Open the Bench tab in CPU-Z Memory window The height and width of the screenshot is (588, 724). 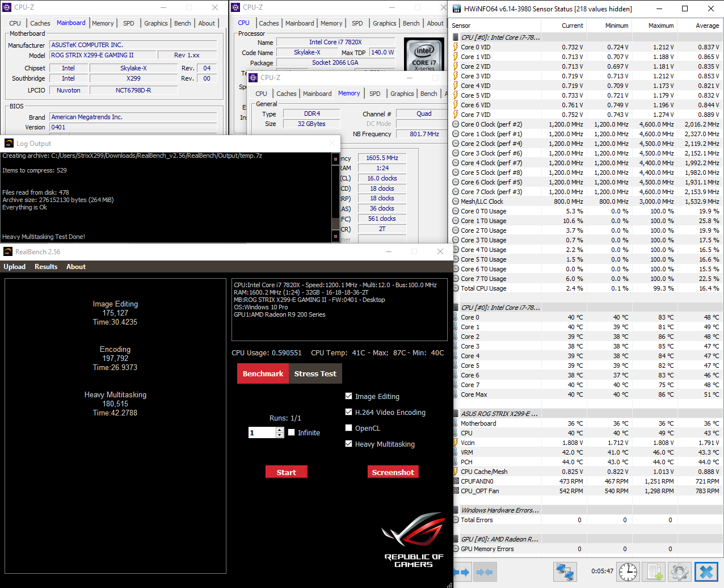tap(429, 94)
